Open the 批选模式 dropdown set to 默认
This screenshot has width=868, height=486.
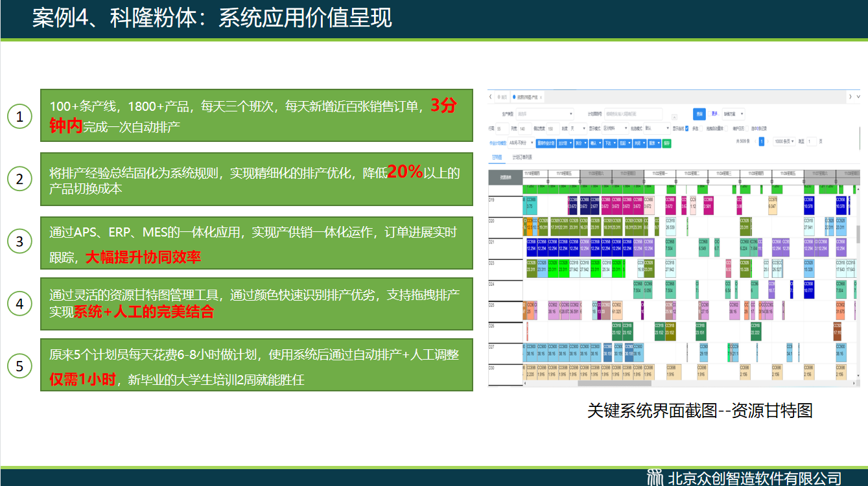click(657, 128)
